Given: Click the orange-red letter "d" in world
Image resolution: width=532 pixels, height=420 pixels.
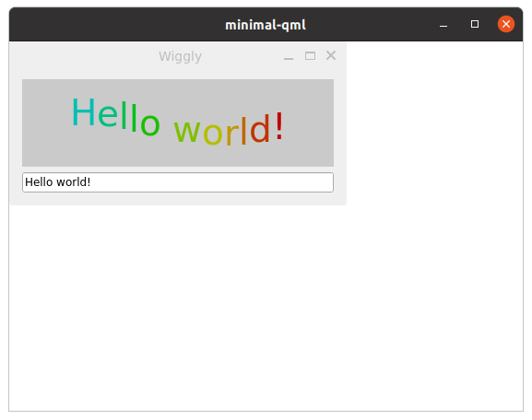Looking at the screenshot, I should [260, 128].
